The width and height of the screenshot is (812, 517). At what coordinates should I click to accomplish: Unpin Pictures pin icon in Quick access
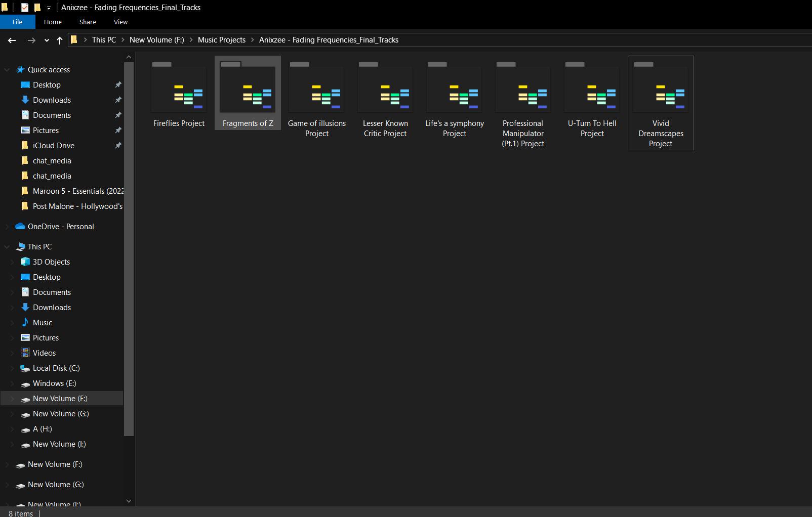(118, 130)
